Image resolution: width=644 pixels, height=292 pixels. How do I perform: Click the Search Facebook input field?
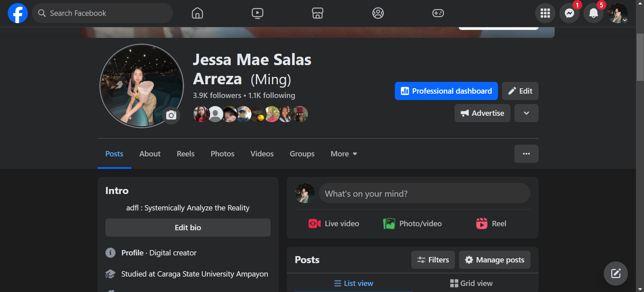(x=107, y=13)
